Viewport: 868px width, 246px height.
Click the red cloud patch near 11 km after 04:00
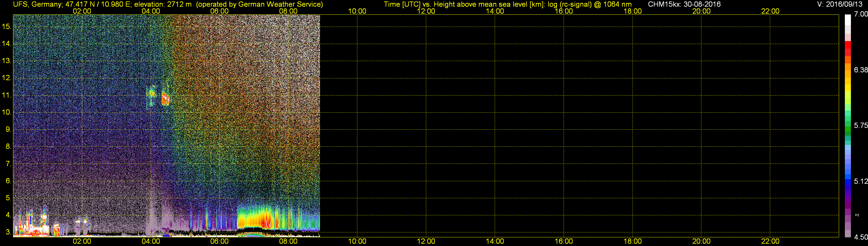click(x=165, y=99)
